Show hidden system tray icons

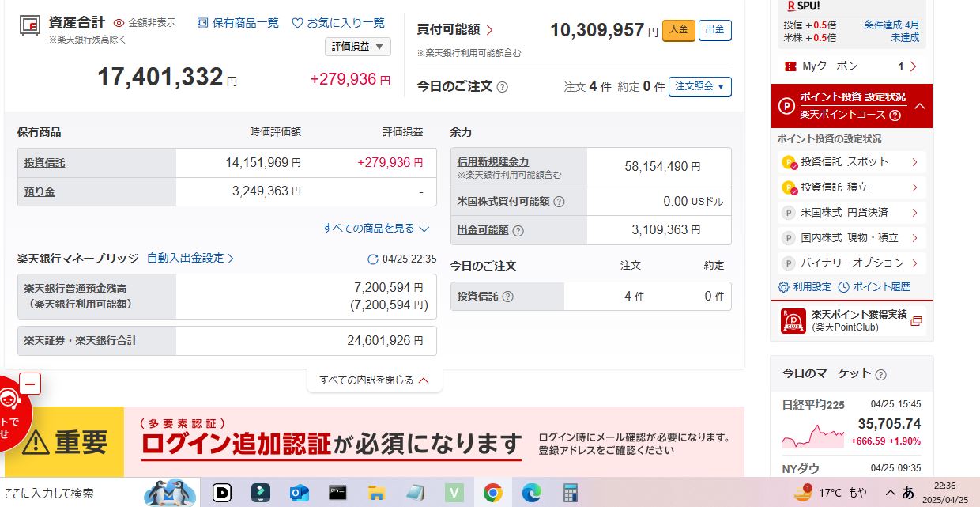pos(890,493)
